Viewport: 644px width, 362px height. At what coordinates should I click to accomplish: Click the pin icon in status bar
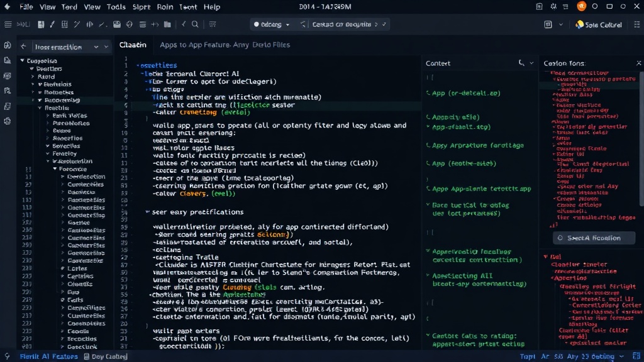tap(7, 356)
